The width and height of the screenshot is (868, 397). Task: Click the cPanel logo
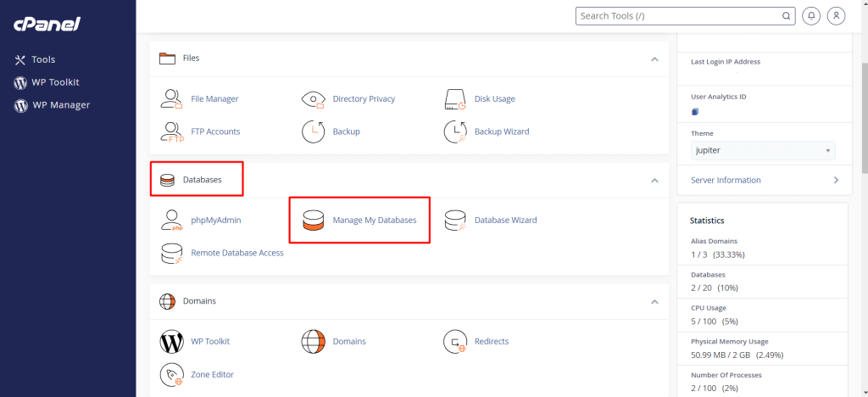pyautogui.click(x=47, y=25)
